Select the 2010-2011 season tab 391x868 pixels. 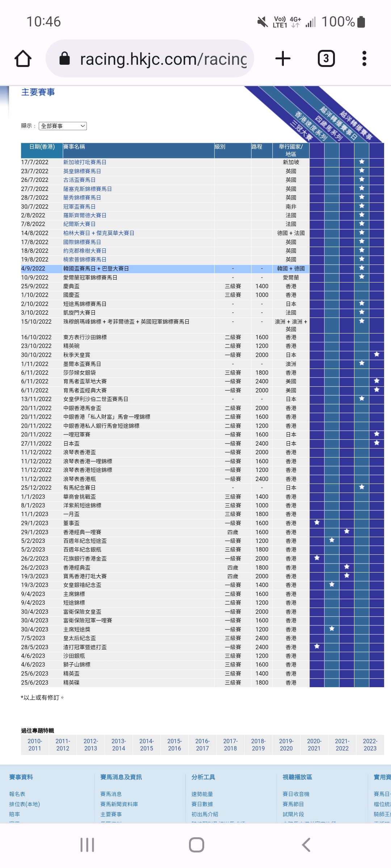(x=35, y=745)
